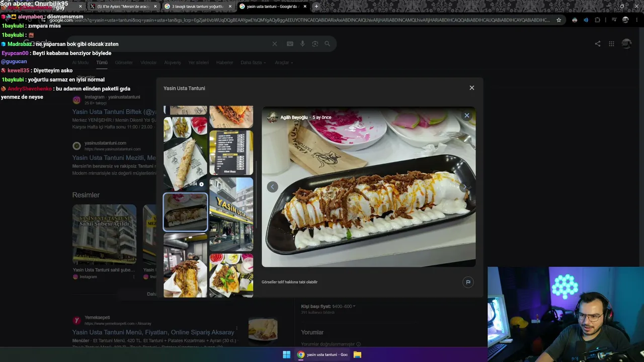Viewport: 644px width, 362px height.
Task: Click the address bar URL
Action: point(299,20)
